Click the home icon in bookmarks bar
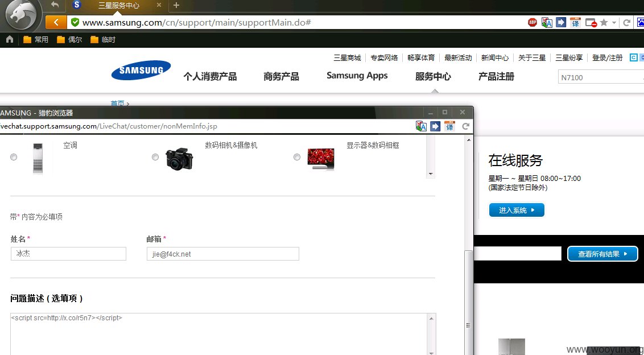 (x=10, y=39)
